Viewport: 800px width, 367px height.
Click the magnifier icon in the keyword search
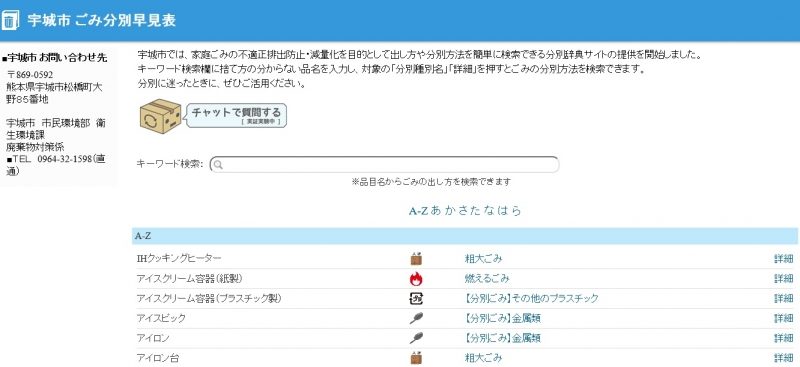point(218,165)
